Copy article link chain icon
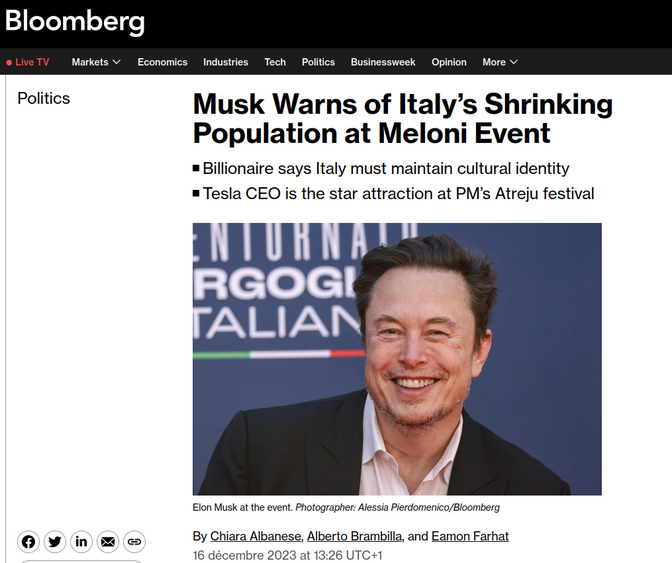 135,542
